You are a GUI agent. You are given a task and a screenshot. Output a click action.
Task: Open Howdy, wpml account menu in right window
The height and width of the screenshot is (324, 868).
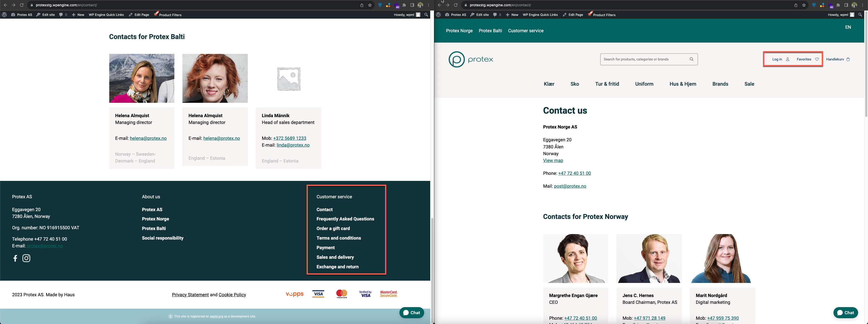(x=841, y=15)
